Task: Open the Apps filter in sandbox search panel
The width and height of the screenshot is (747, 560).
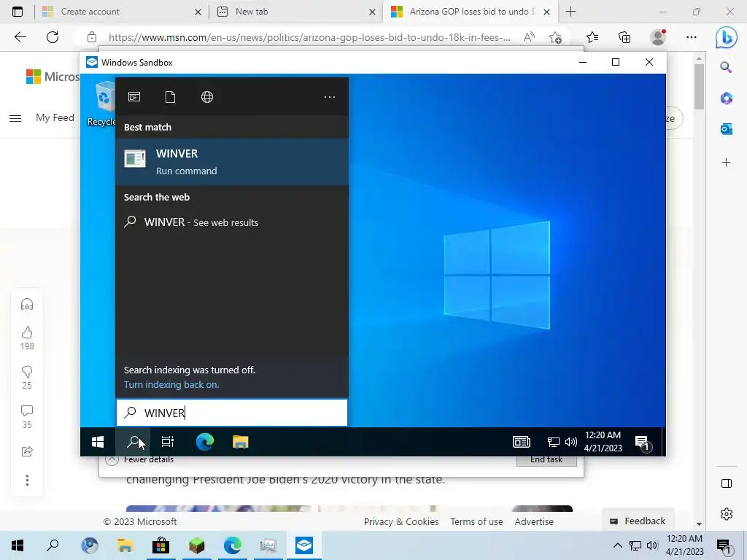Action: coord(134,97)
